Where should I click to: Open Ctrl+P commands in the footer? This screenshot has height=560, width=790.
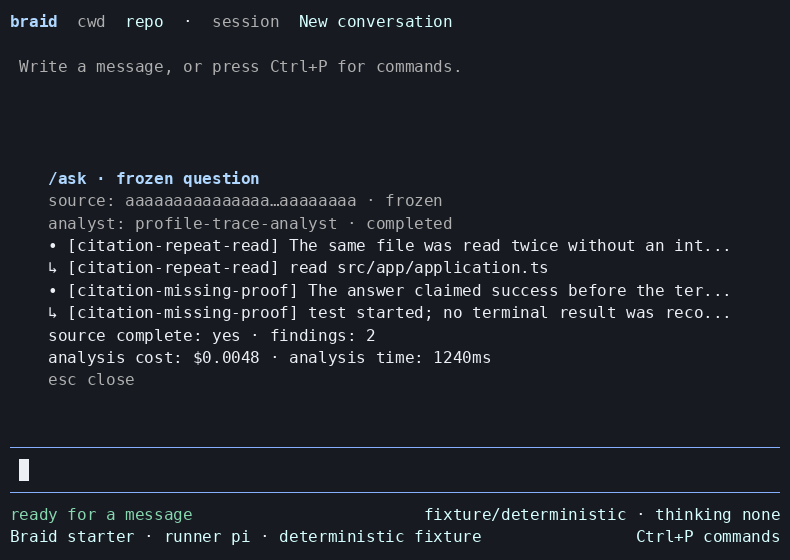(708, 537)
